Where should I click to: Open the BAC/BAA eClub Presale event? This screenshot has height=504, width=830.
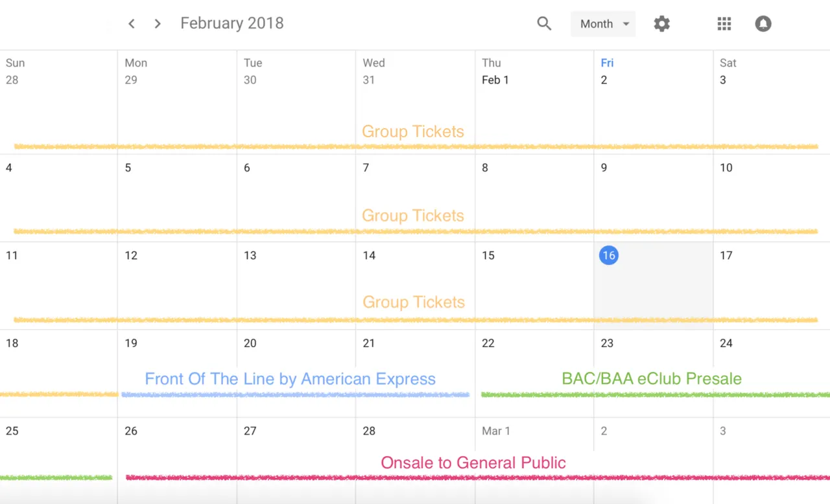(x=652, y=379)
